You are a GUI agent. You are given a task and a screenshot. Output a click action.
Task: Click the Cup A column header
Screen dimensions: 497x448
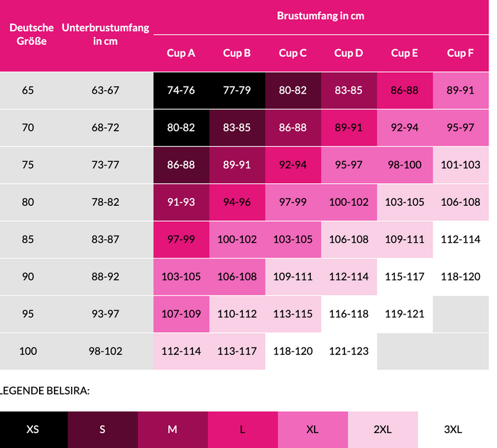181,53
